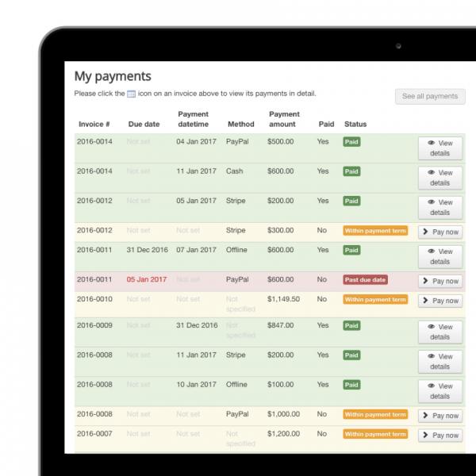Image resolution: width=476 pixels, height=476 pixels.
Task: Open View details for 05 Jan 2017 Stripe payment
Action: [440, 207]
